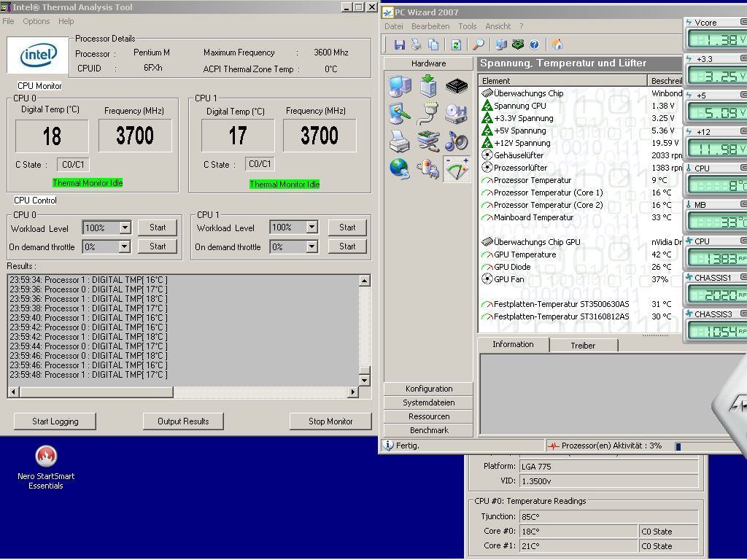Open CPU 1 Workload Level dropdown
This screenshot has height=560, width=747.
pos(312,227)
